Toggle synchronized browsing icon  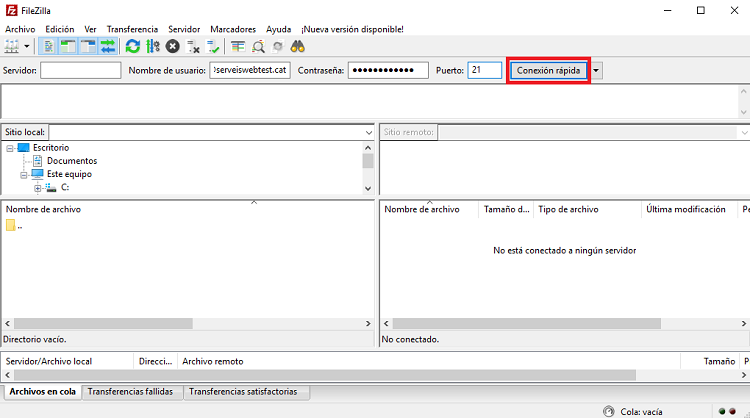point(278,46)
